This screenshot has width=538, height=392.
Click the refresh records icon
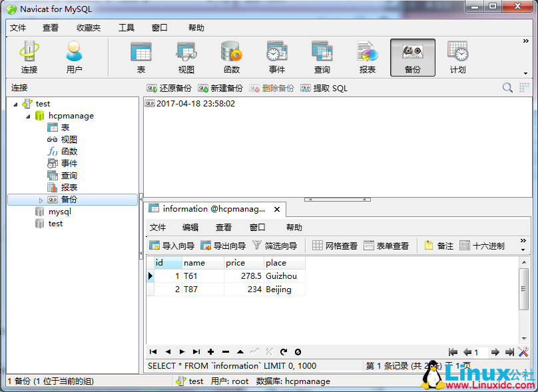click(284, 351)
